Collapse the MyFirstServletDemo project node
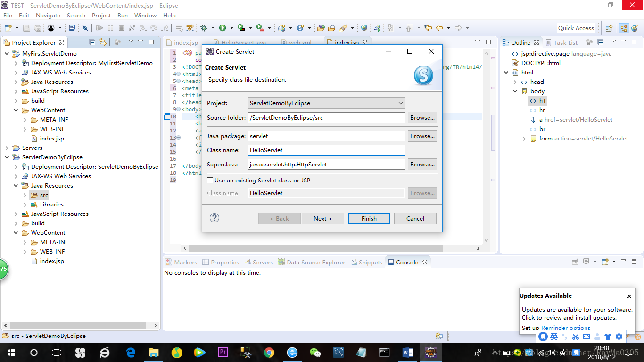Screen dimensions: 644x362 7,53
